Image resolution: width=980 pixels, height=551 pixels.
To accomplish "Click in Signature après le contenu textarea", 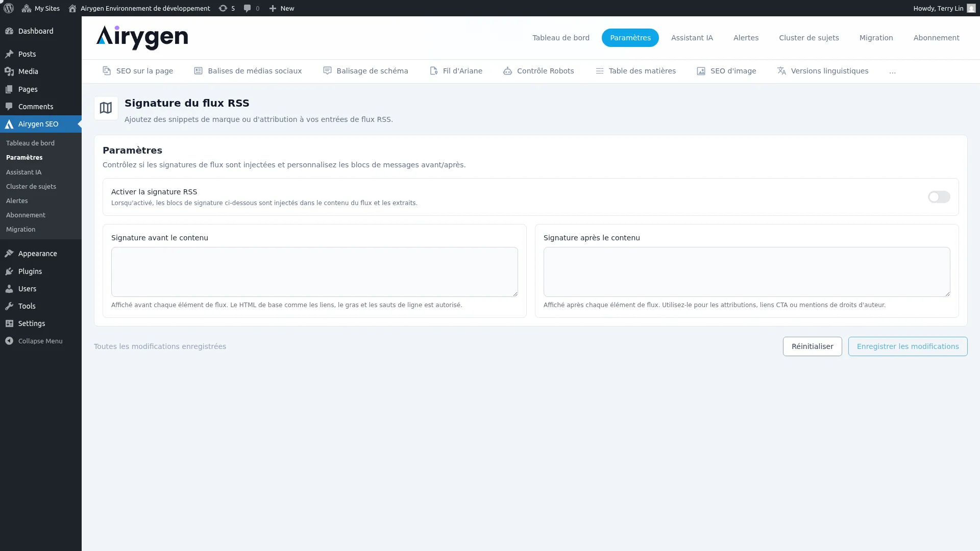I will point(747,272).
